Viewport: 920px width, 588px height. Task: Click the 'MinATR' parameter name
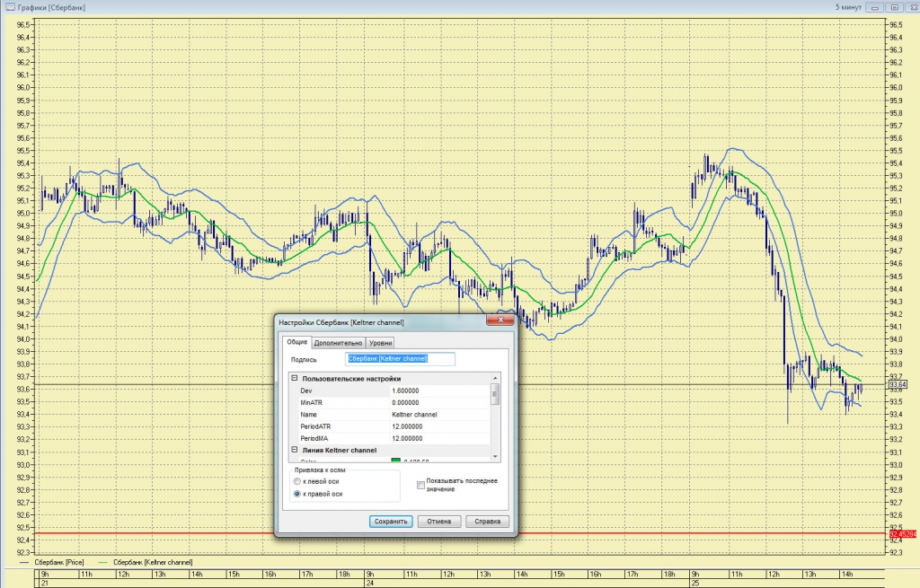(311, 403)
